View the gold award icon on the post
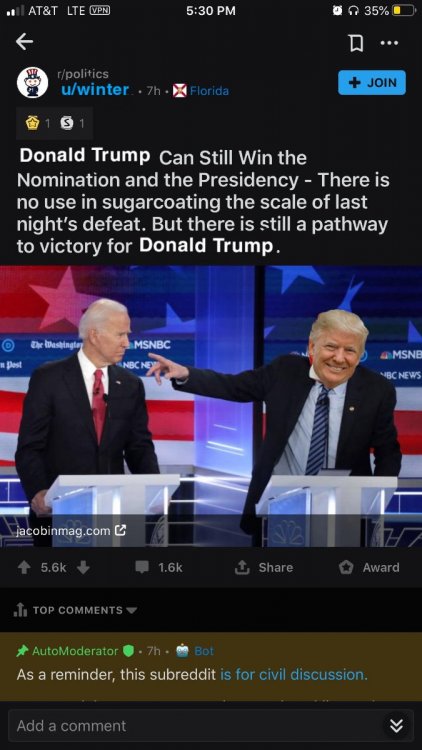Screen dimensions: 422x750 [x=33, y=123]
